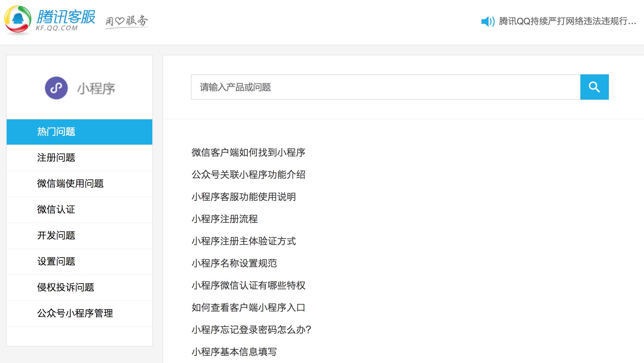Open 微信客户端如何找到小程序 article
The image size is (644, 363).
249,152
